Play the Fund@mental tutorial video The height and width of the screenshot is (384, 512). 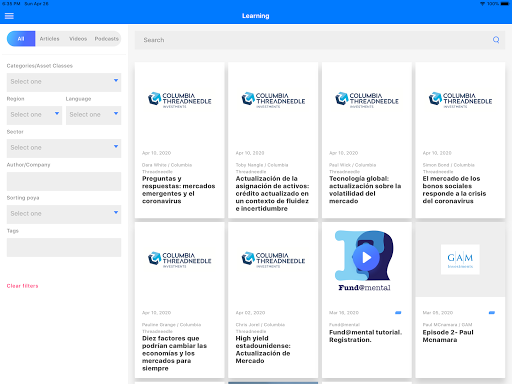366,257
